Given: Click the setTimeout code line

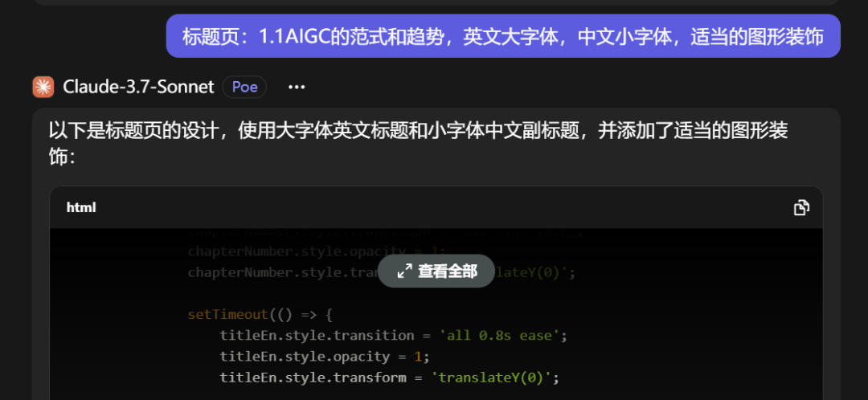Looking at the screenshot, I should click(x=260, y=315).
